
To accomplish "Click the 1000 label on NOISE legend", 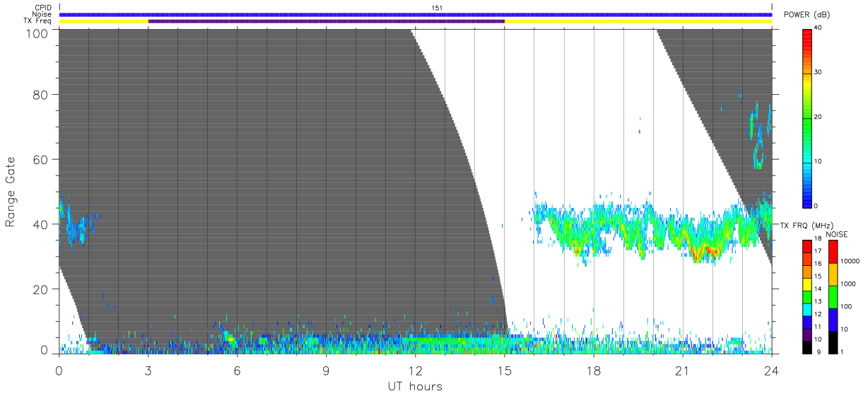I will (x=848, y=284).
